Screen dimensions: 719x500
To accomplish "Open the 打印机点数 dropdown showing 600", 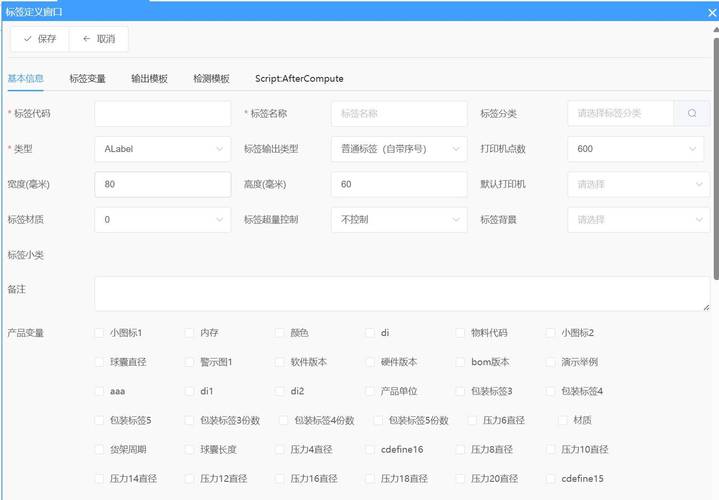I will (636, 149).
